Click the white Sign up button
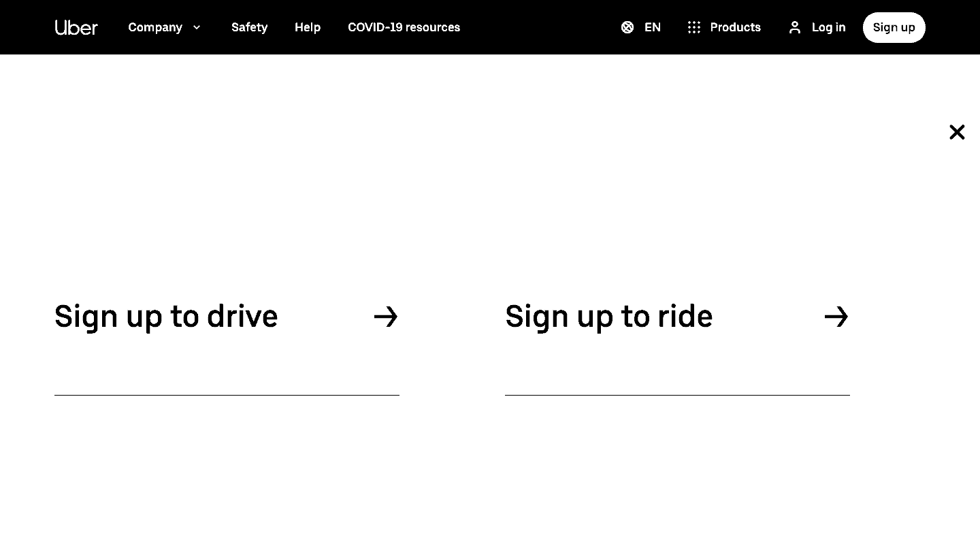The width and height of the screenshot is (980, 559). point(894,27)
